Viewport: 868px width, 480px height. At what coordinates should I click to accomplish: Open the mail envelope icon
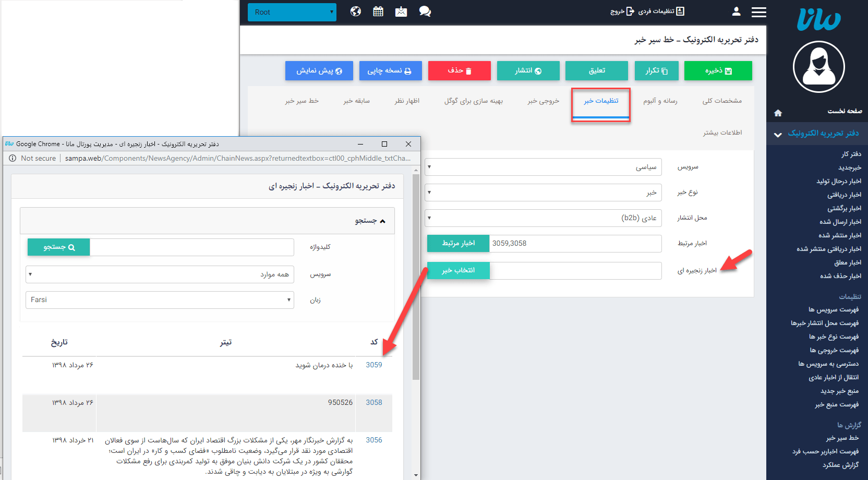pos(401,11)
